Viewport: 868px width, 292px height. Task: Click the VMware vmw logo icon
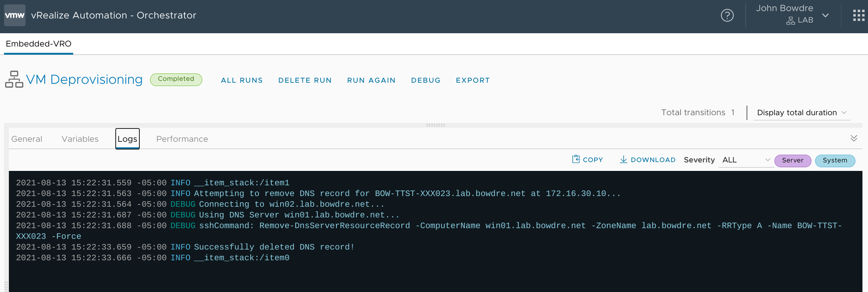(x=15, y=15)
